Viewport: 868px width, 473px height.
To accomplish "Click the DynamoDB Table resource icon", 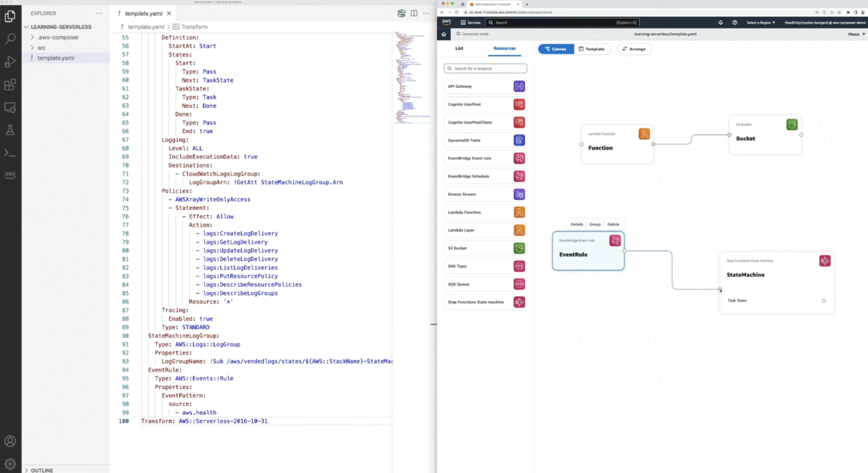I will pyautogui.click(x=519, y=140).
